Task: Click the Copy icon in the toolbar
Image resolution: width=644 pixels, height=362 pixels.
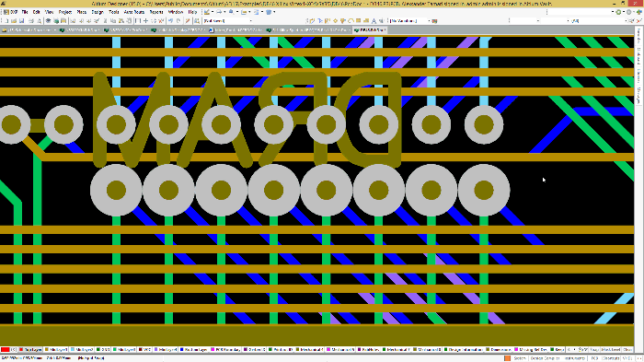Action: (x=112, y=20)
